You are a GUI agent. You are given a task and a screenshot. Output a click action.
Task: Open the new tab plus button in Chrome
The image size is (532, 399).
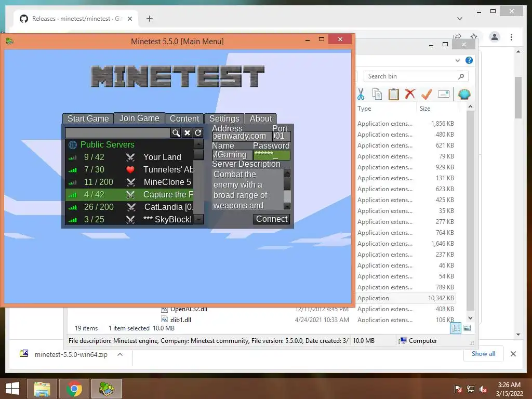point(150,19)
